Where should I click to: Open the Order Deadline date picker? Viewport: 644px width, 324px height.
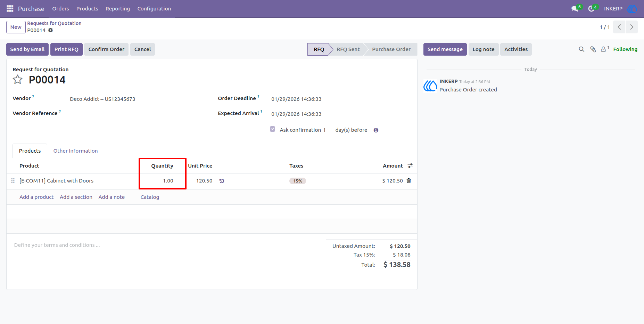tap(296, 99)
